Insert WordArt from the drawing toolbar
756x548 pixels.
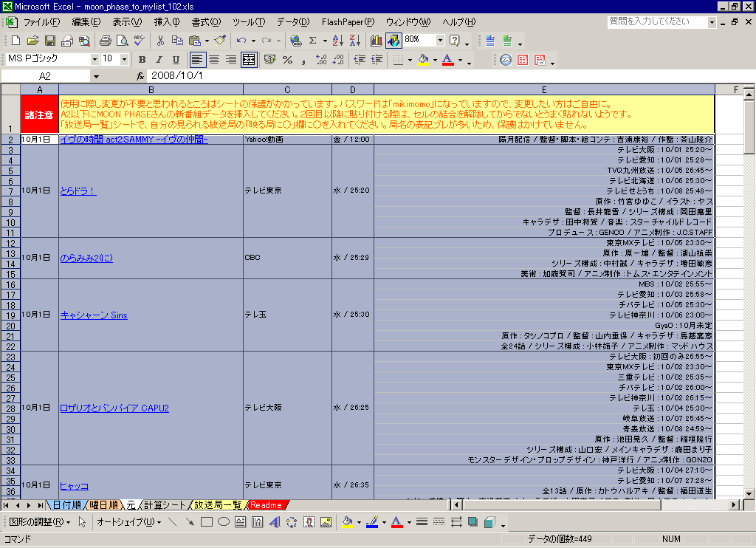[274, 522]
